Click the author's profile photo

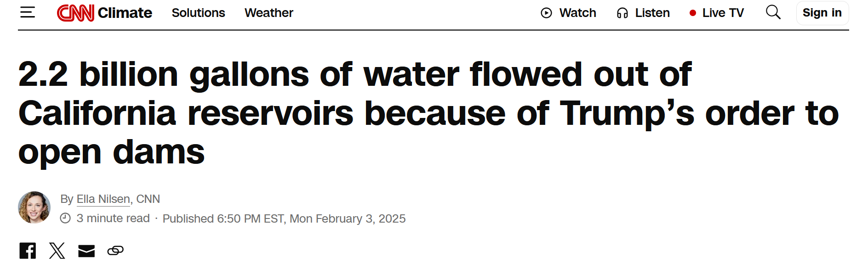pos(34,207)
